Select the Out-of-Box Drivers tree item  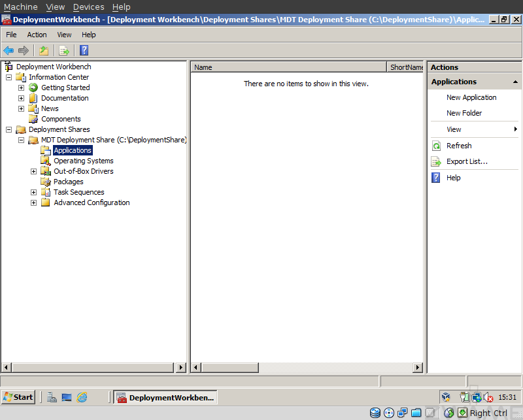(x=84, y=171)
